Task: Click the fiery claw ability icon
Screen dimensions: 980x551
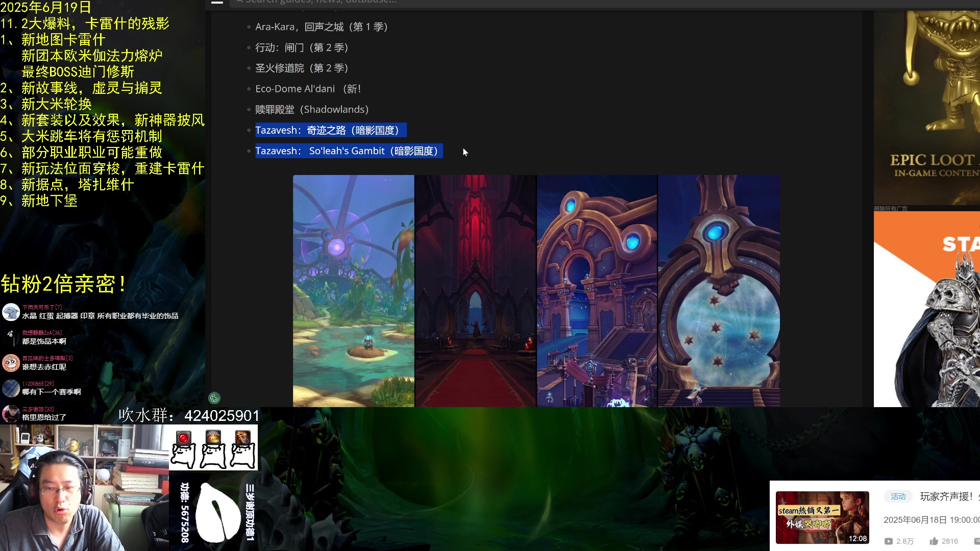Action: [x=213, y=438]
